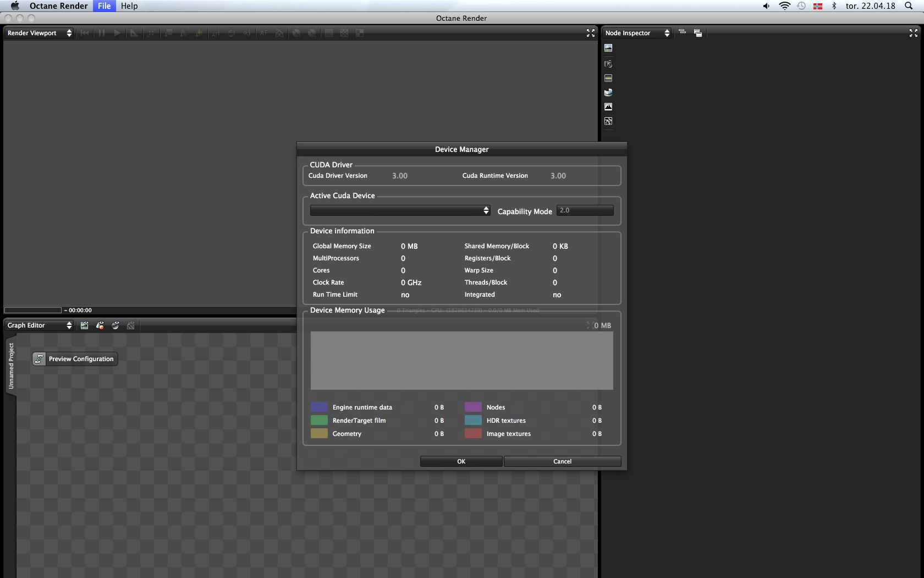Click the resolution film strip icon
This screenshot has height=578, width=924.
click(x=608, y=78)
